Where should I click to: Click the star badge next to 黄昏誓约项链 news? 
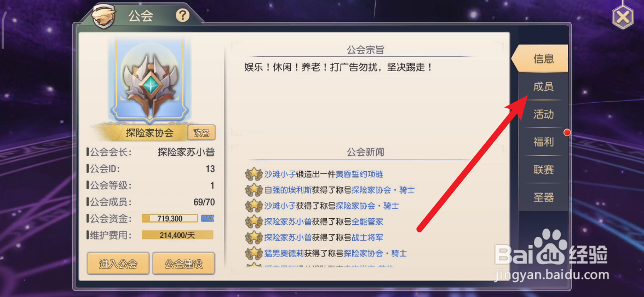[254, 174]
